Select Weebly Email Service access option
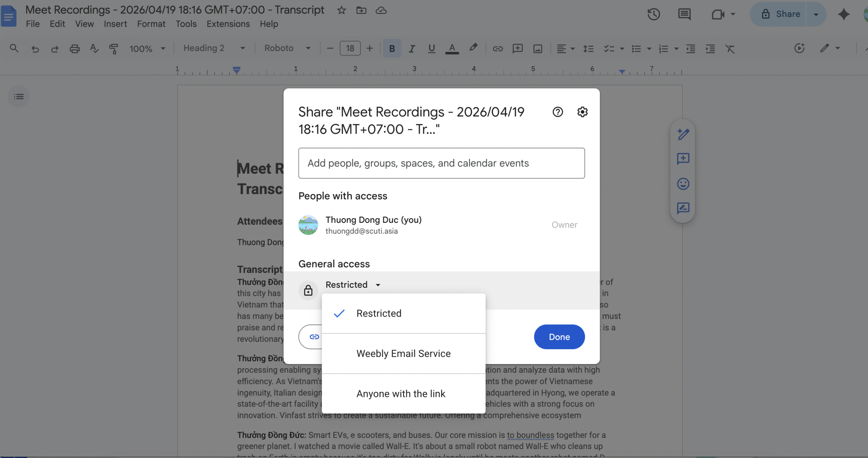Viewport: 868px width, 458px height. pos(403,354)
